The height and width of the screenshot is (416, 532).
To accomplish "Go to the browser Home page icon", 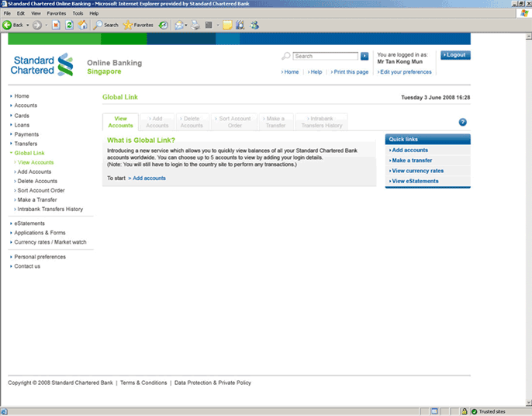I will (82, 25).
